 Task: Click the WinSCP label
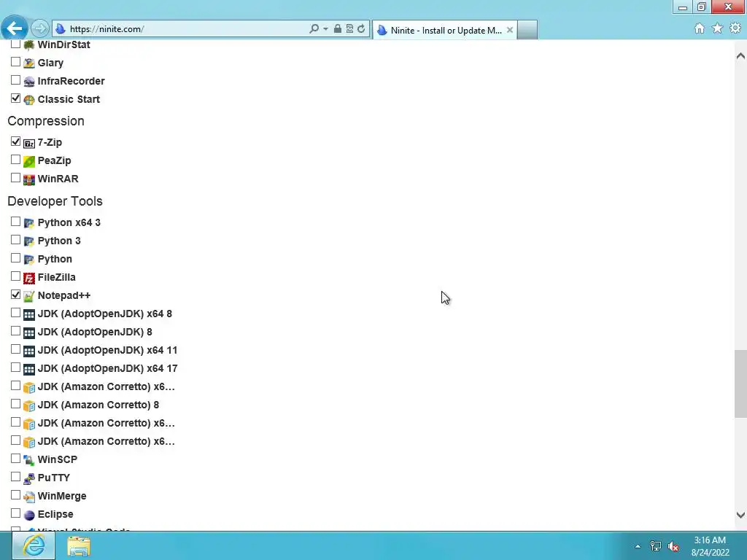tap(57, 459)
